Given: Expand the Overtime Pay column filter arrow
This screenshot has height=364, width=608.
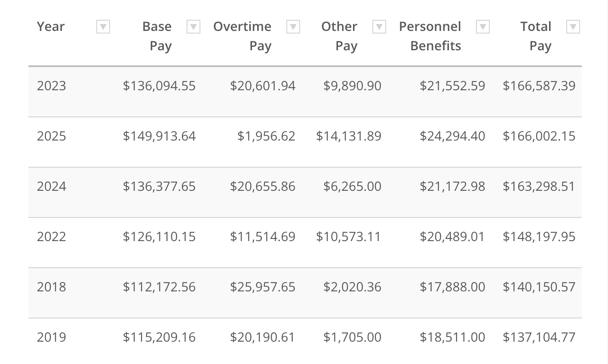Looking at the screenshot, I should click(x=293, y=27).
